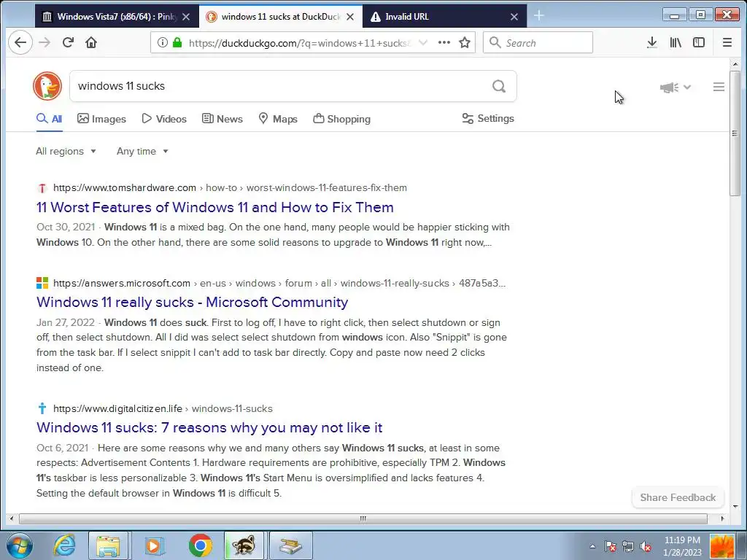Open 'Windows 11 sucks: 7 reasons' result
Viewport: 747px width, 560px height.
click(x=209, y=427)
